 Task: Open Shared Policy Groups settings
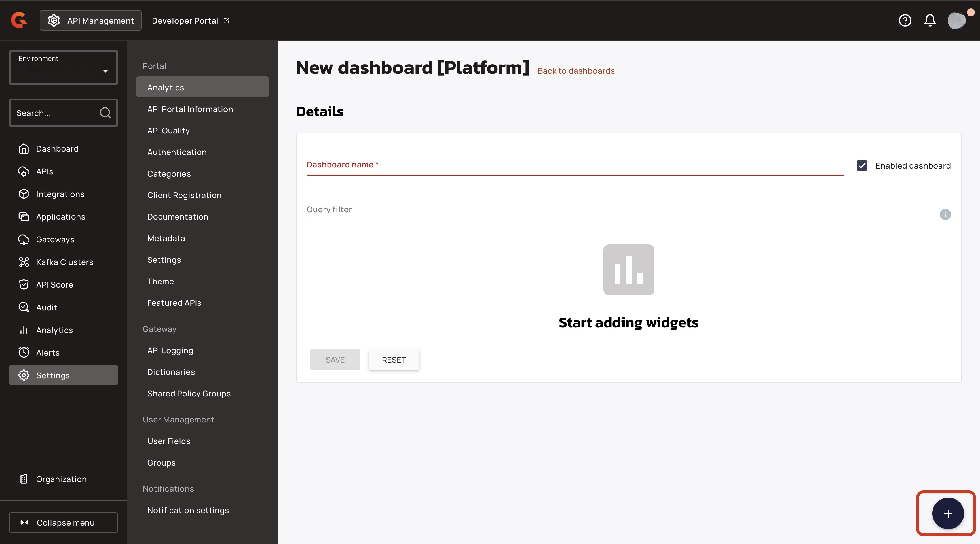(x=189, y=394)
